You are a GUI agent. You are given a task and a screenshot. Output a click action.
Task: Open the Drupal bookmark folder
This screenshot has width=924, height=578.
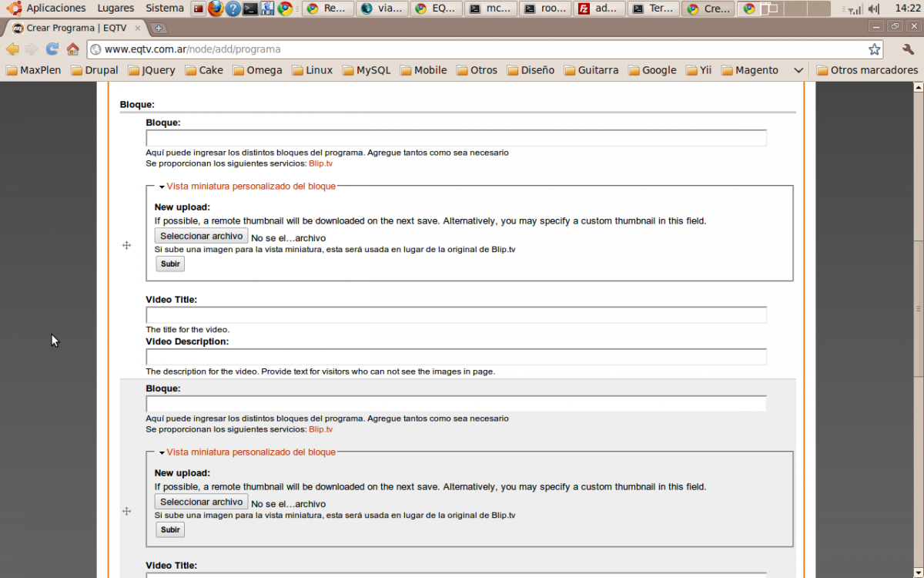coord(95,70)
